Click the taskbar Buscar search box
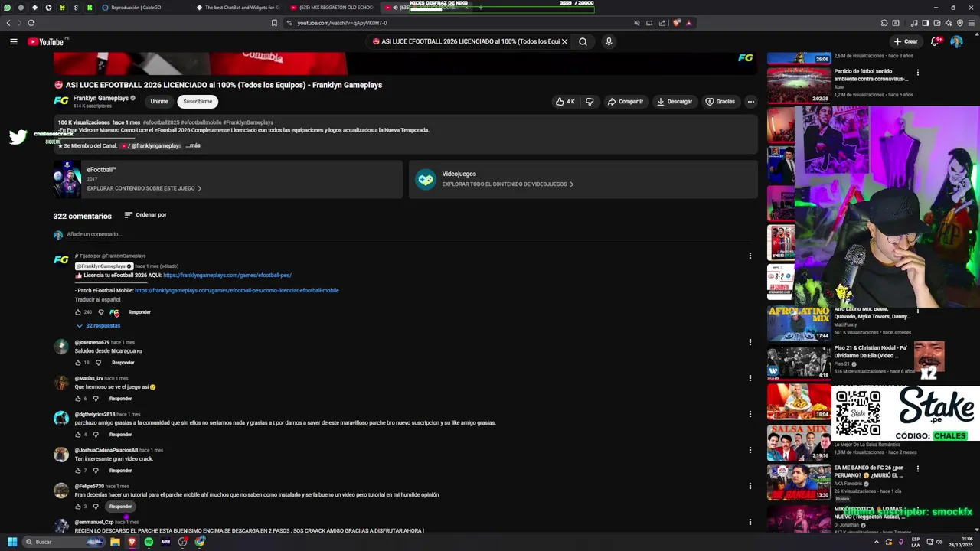The height and width of the screenshot is (551, 980). [x=63, y=542]
